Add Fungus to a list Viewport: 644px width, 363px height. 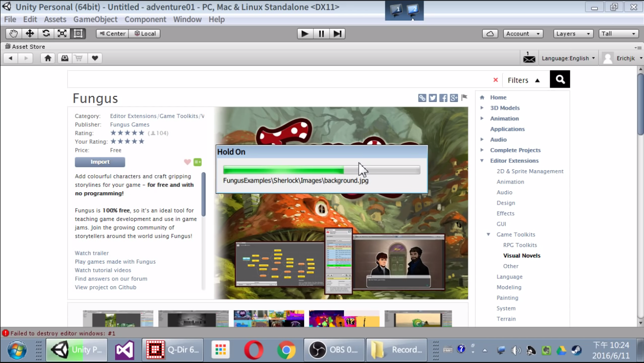(x=198, y=162)
